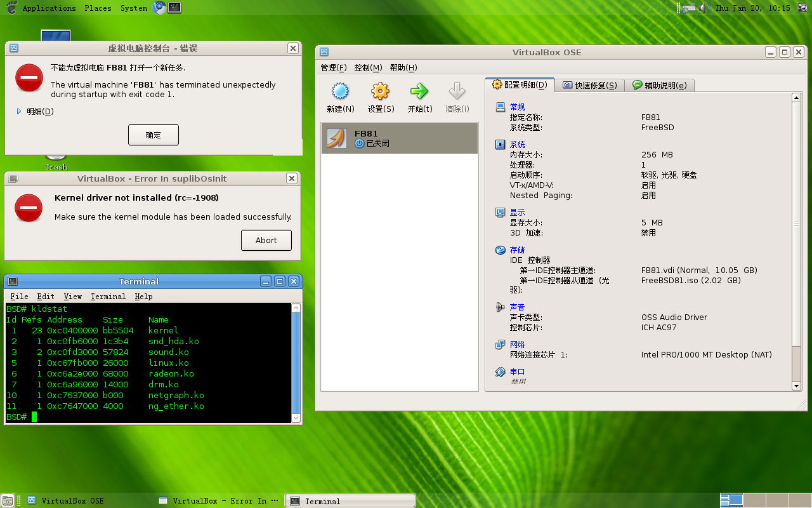
Task: Click the volume speaker tray icon
Action: (x=704, y=8)
